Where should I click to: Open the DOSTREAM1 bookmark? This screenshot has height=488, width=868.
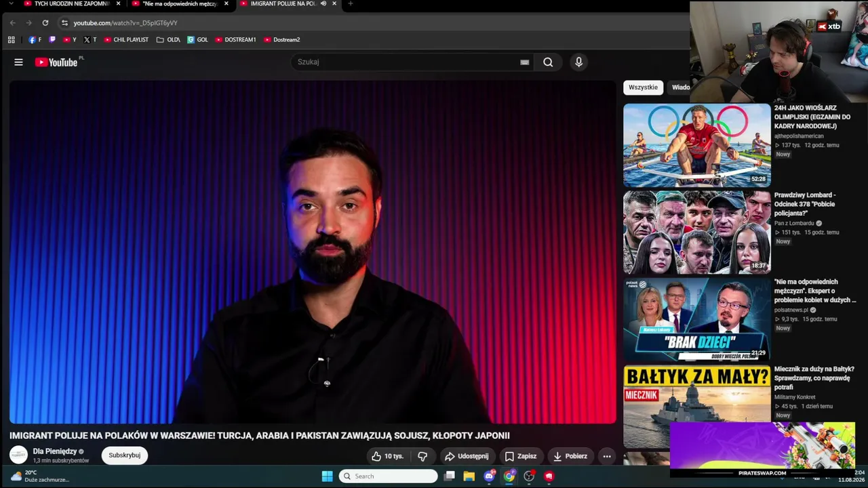click(x=235, y=40)
